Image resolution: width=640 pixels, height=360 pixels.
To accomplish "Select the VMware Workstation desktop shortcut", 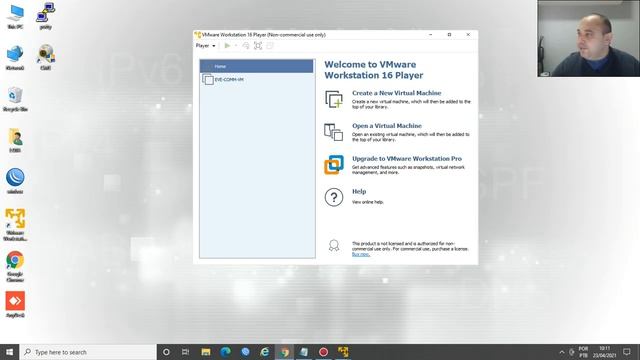I will (x=15, y=225).
